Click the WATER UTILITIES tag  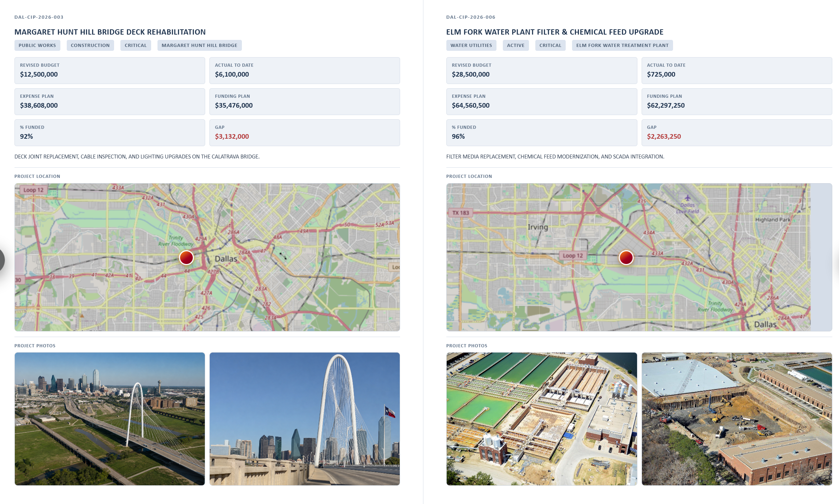tap(471, 45)
